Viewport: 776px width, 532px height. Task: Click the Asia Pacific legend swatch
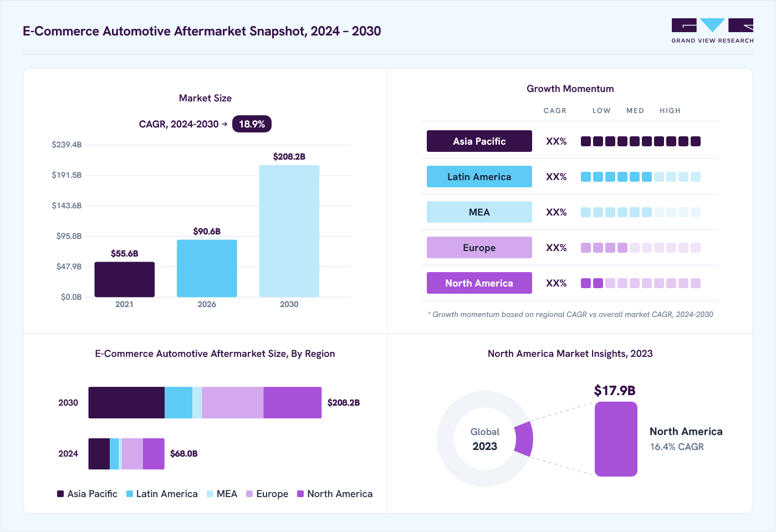(x=60, y=494)
